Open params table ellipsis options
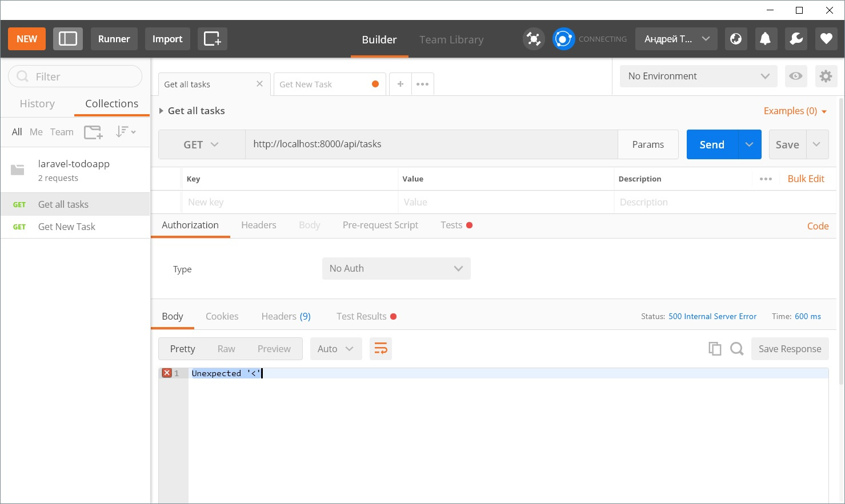Viewport: 845px width, 504px height. click(766, 179)
